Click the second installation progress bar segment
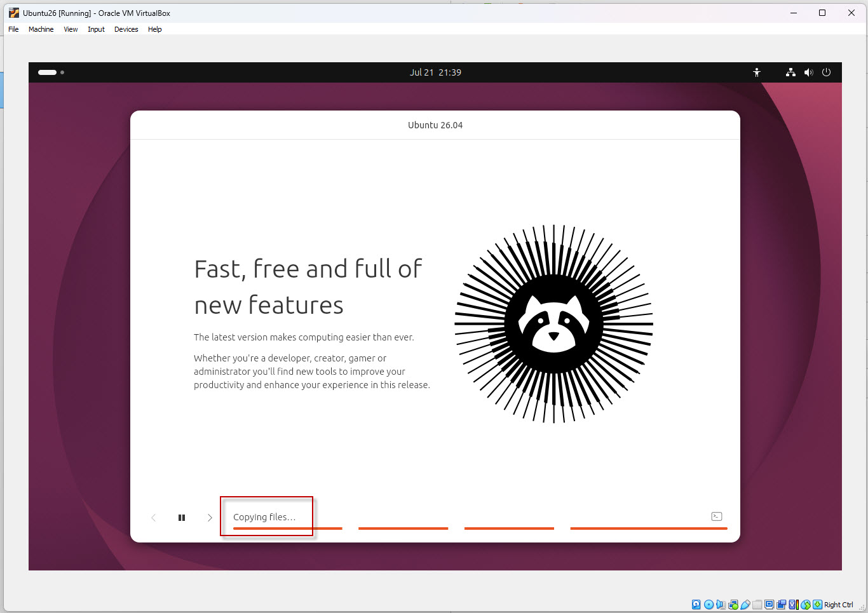The height and width of the screenshot is (613, 868). (x=403, y=528)
